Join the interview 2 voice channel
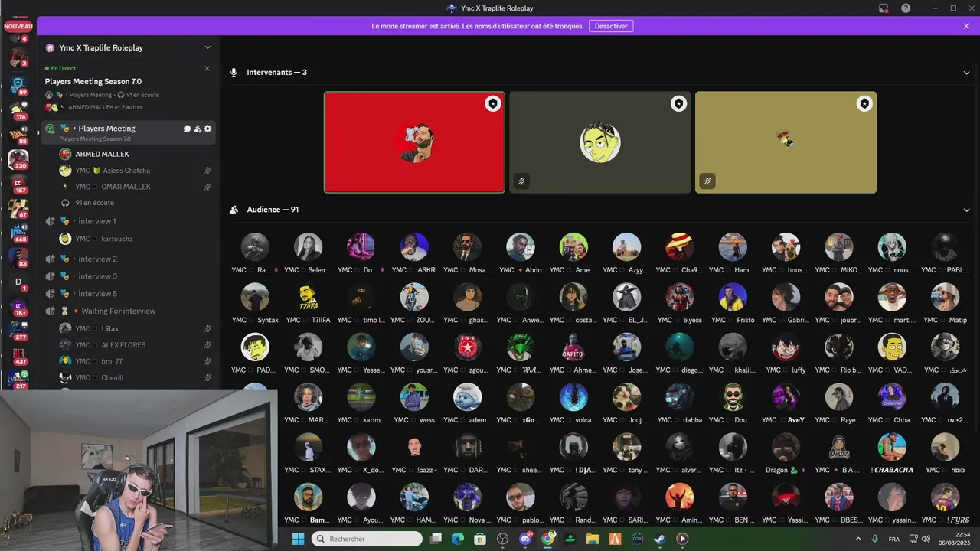This screenshot has height=551, width=980. (129, 259)
